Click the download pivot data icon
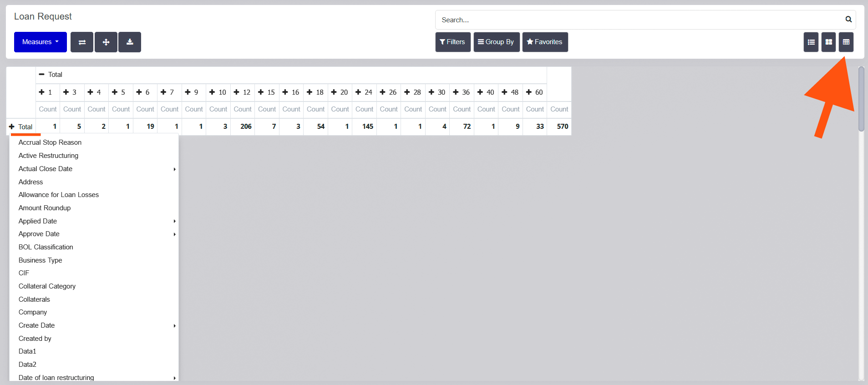This screenshot has width=868, height=385. 130,42
